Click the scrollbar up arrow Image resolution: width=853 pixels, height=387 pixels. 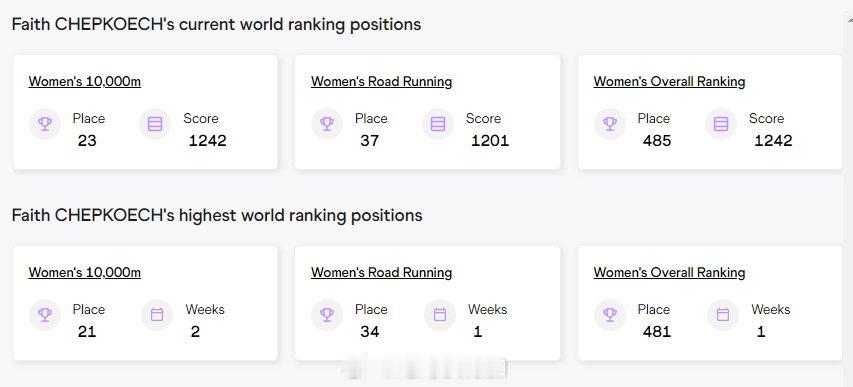tap(849, 20)
